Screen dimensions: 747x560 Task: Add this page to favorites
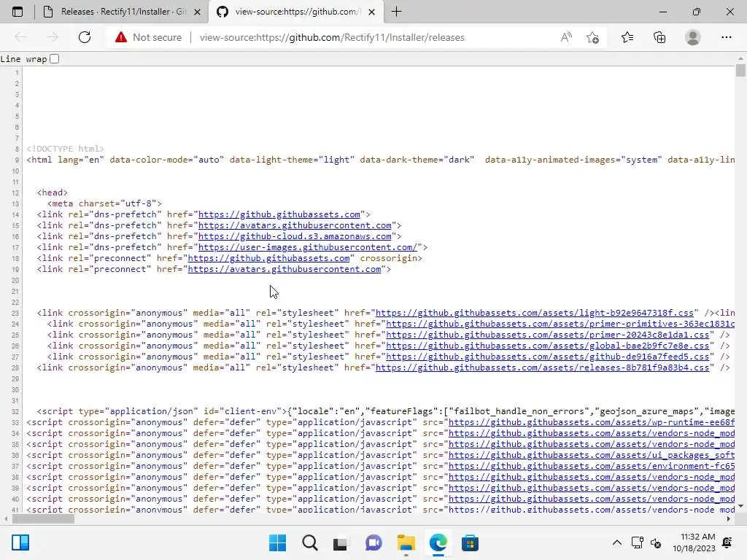click(592, 37)
